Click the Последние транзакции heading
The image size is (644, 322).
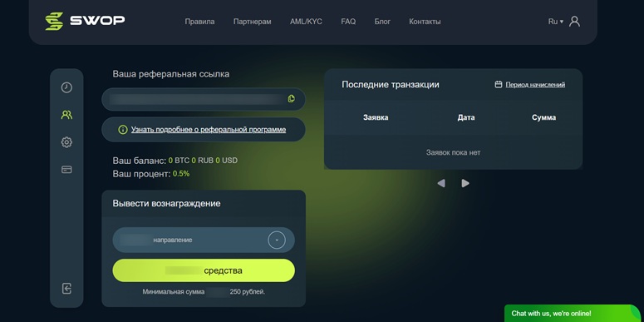click(391, 85)
